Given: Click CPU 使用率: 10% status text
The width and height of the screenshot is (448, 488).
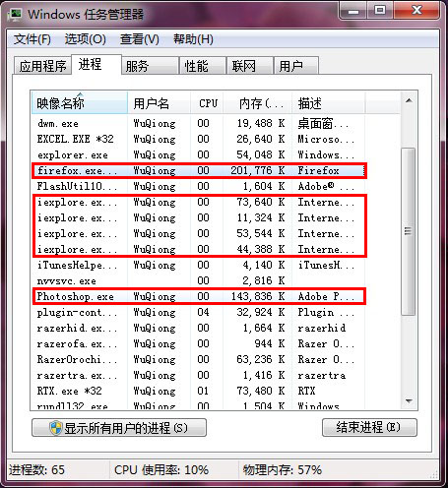Looking at the screenshot, I should coord(161,470).
